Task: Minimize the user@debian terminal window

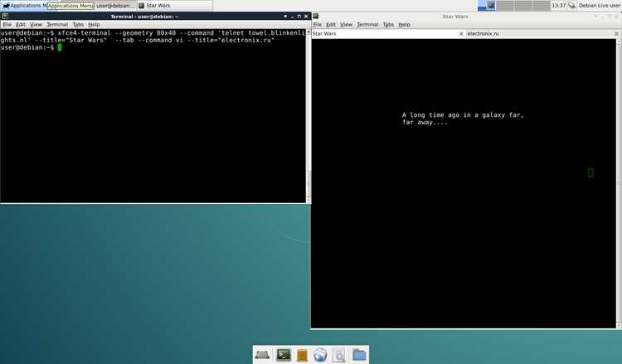Action: [293, 17]
